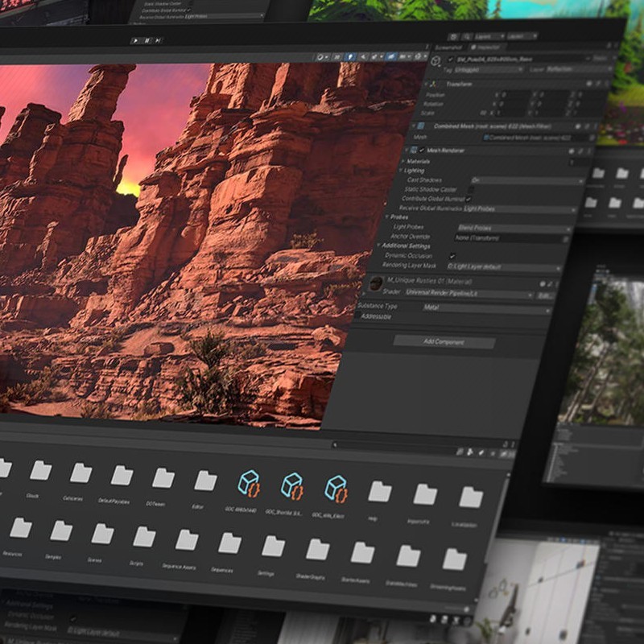
Task: Switch to the Screenshot tab
Action: tap(448, 47)
